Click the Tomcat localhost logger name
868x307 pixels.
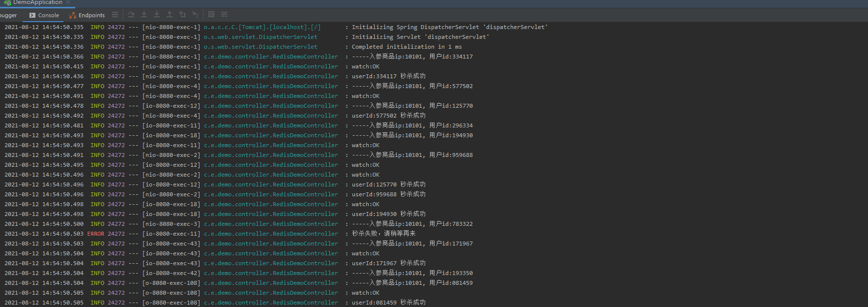(x=262, y=27)
